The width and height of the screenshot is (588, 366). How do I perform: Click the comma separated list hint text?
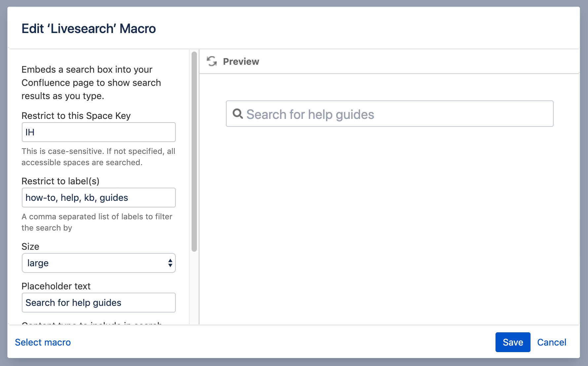click(97, 222)
